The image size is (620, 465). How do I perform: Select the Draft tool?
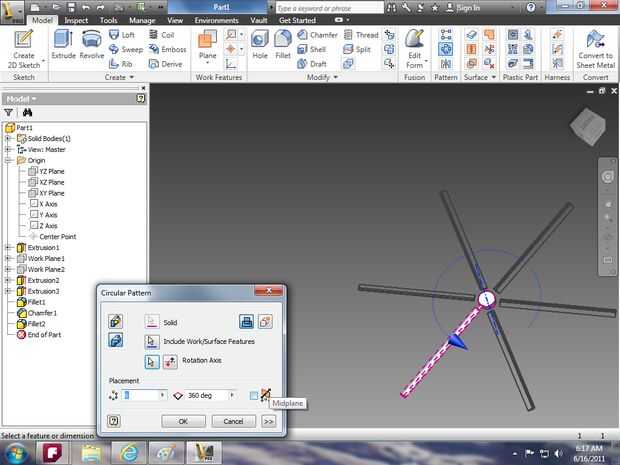(312, 64)
